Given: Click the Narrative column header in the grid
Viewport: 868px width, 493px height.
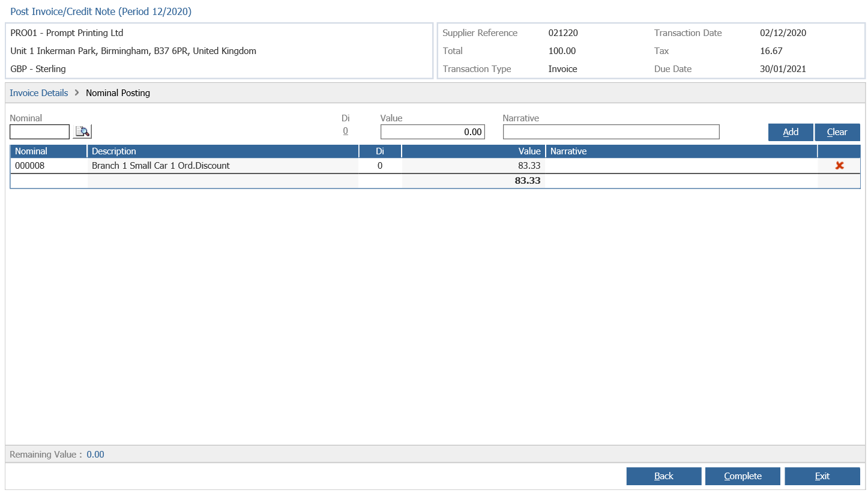Looking at the screenshot, I should pyautogui.click(x=681, y=151).
